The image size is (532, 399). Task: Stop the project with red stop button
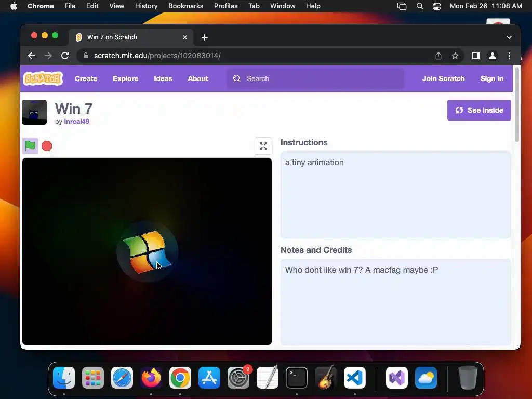(47, 146)
